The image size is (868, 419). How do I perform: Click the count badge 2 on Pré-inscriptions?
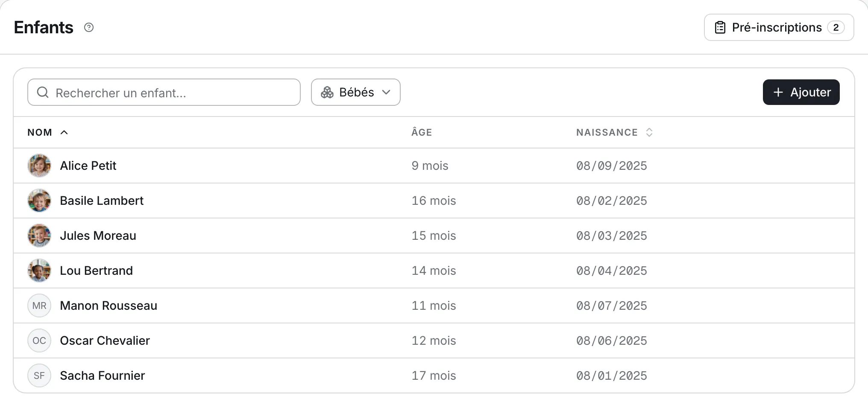click(836, 27)
